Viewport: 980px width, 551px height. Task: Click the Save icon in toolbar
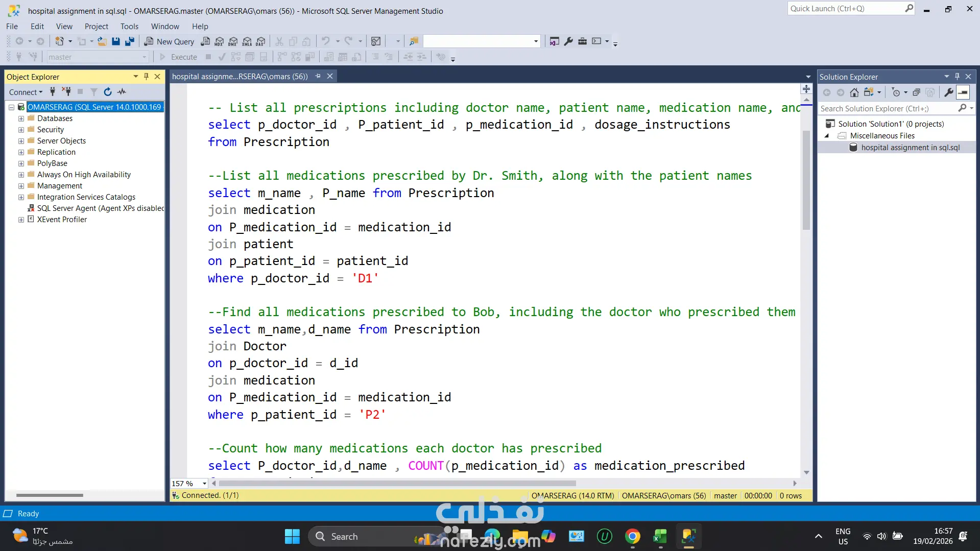coord(116,41)
